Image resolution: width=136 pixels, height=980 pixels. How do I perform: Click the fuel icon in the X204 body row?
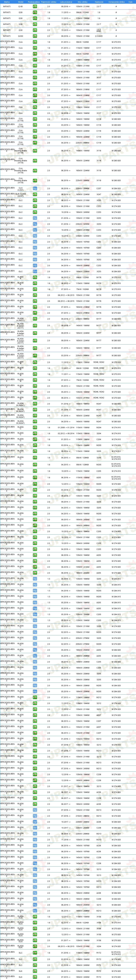[x=35, y=946]
